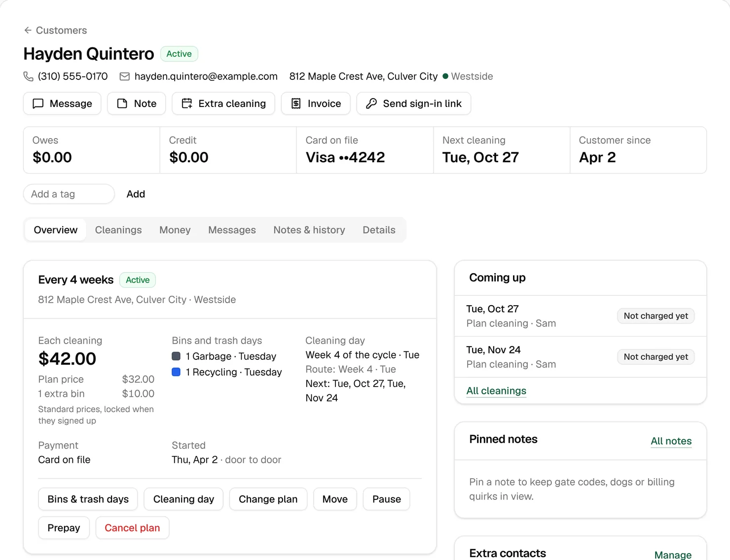This screenshot has width=730, height=560.
Task: Open the All cleanings link
Action: tap(496, 391)
